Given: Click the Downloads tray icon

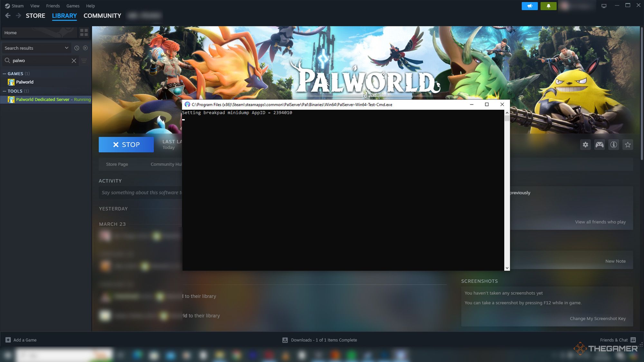Looking at the screenshot, I should coord(285,340).
